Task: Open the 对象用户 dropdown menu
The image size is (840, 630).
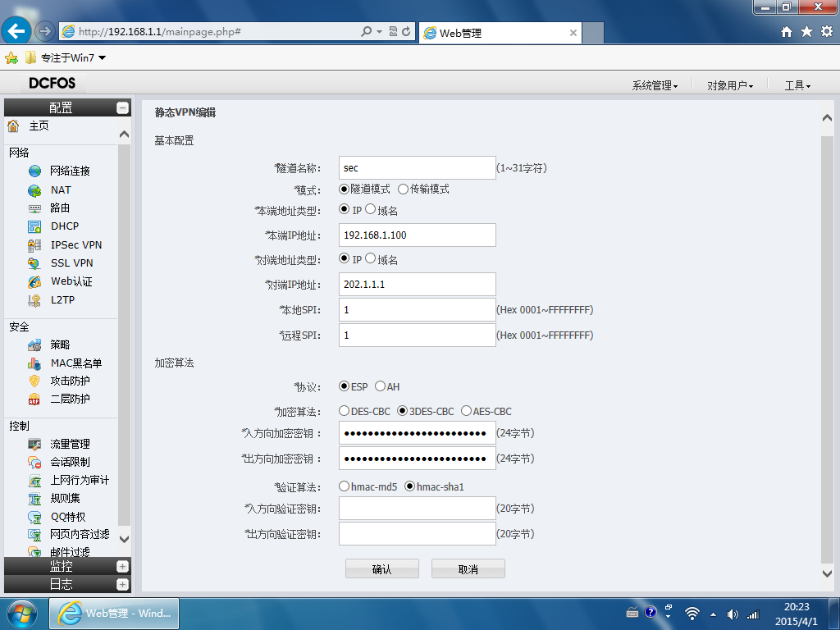Action: (729, 85)
